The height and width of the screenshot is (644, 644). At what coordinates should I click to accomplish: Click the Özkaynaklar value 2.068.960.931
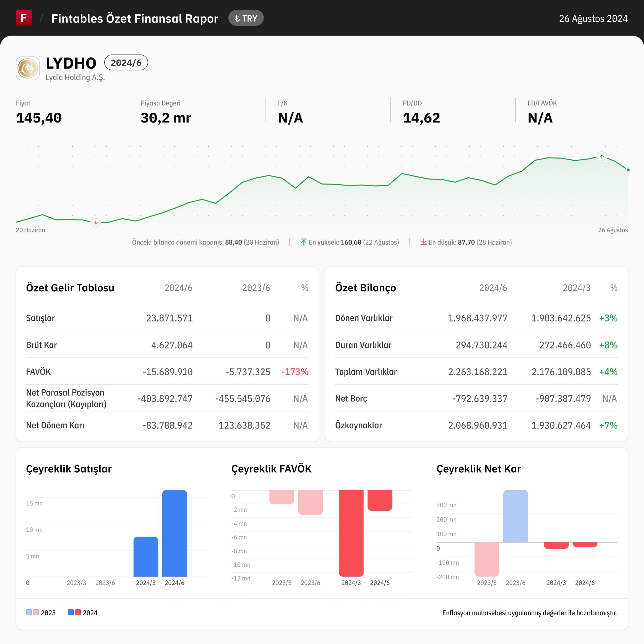pos(478,425)
